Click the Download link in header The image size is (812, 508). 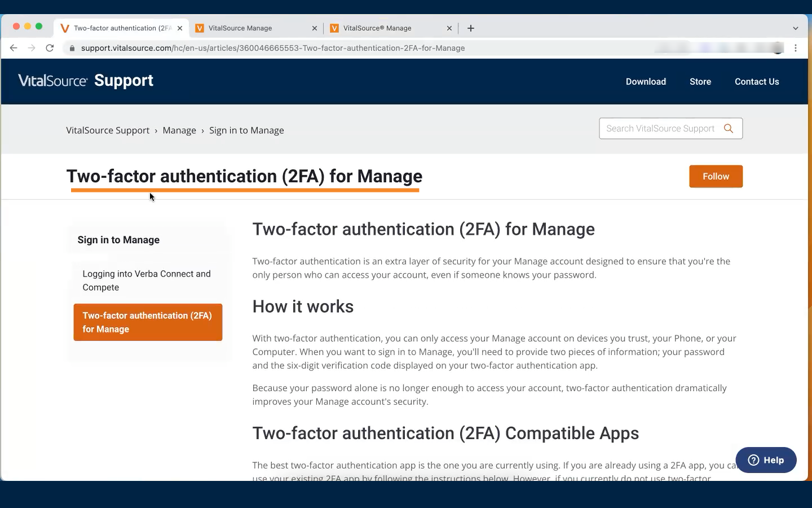click(x=646, y=82)
